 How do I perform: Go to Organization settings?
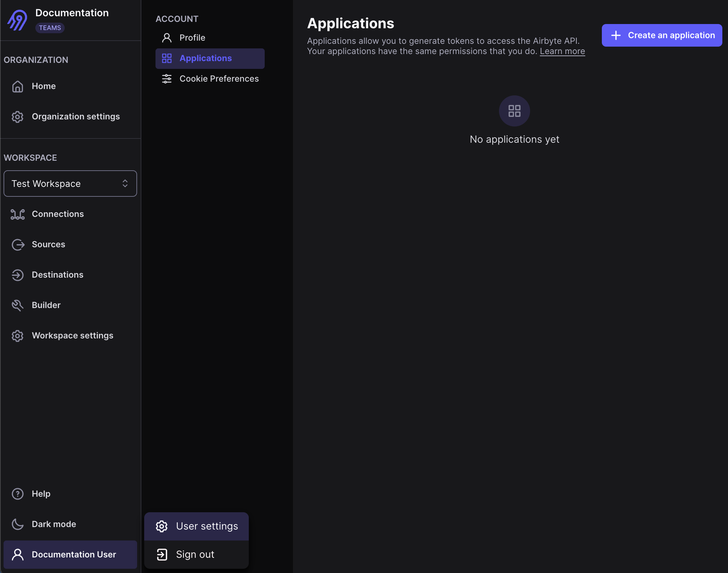point(76,116)
